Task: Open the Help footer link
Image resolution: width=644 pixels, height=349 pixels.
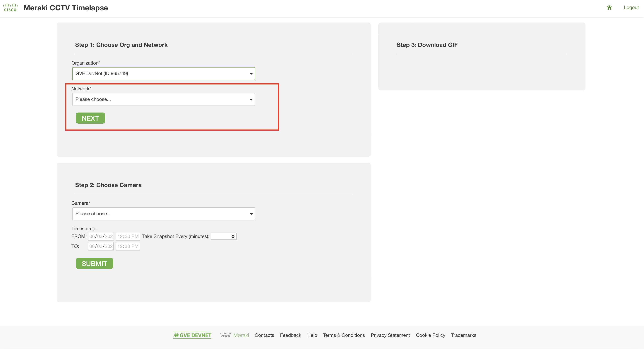Action: coord(312,335)
